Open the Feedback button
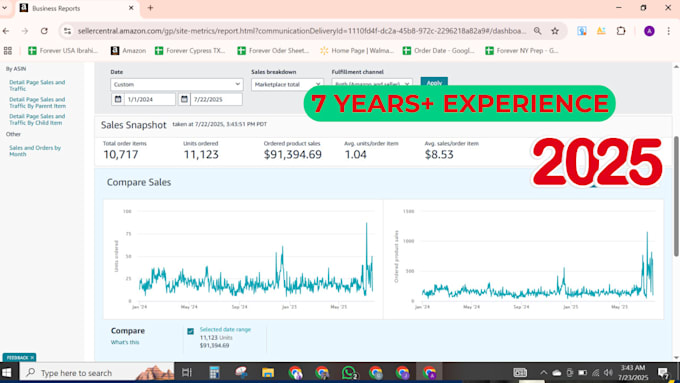This screenshot has height=383, width=680. click(x=17, y=357)
